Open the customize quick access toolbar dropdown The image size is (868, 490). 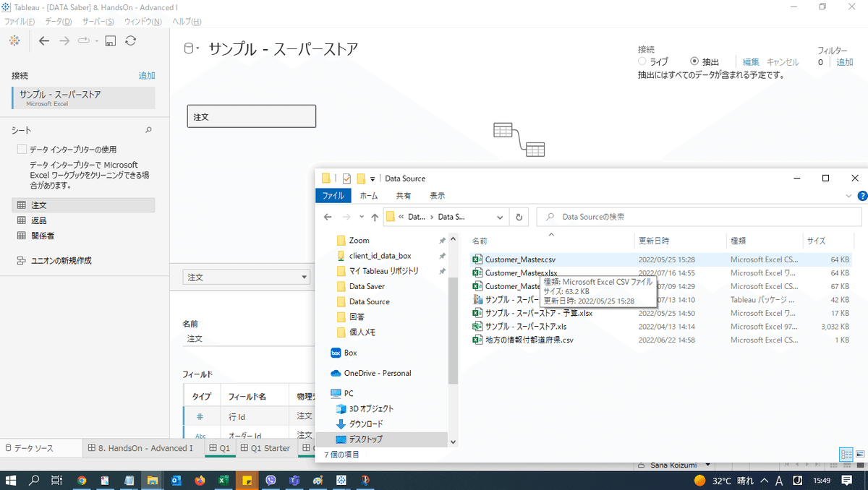pos(373,179)
